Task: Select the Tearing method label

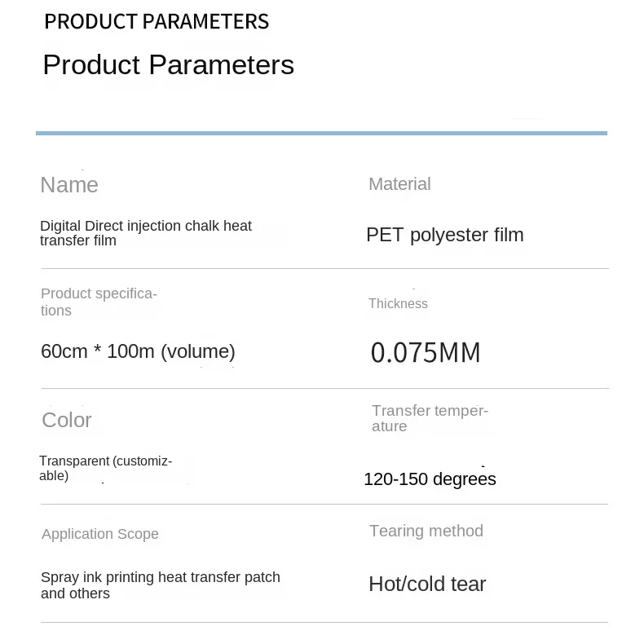Action: tap(426, 532)
